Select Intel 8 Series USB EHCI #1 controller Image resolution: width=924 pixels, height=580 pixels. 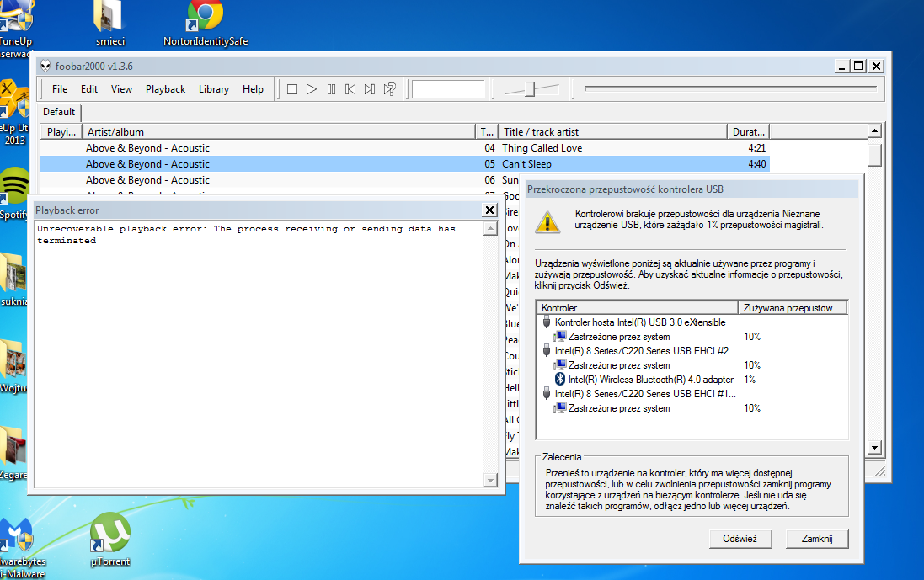point(645,394)
